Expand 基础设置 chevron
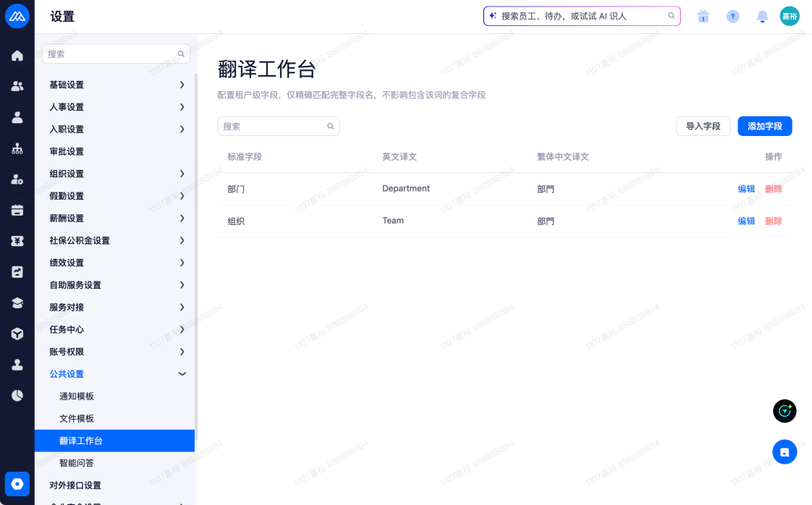This screenshot has height=505, width=812. coord(182,85)
